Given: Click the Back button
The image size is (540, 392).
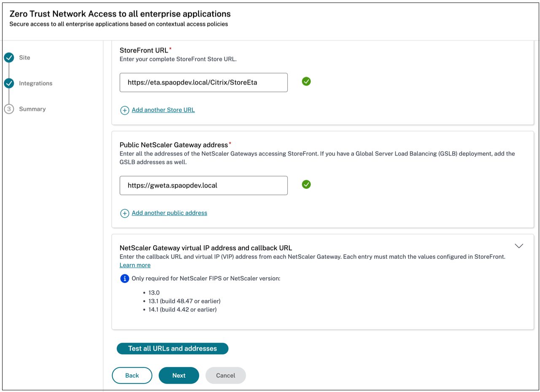Looking at the screenshot, I should click(x=132, y=376).
